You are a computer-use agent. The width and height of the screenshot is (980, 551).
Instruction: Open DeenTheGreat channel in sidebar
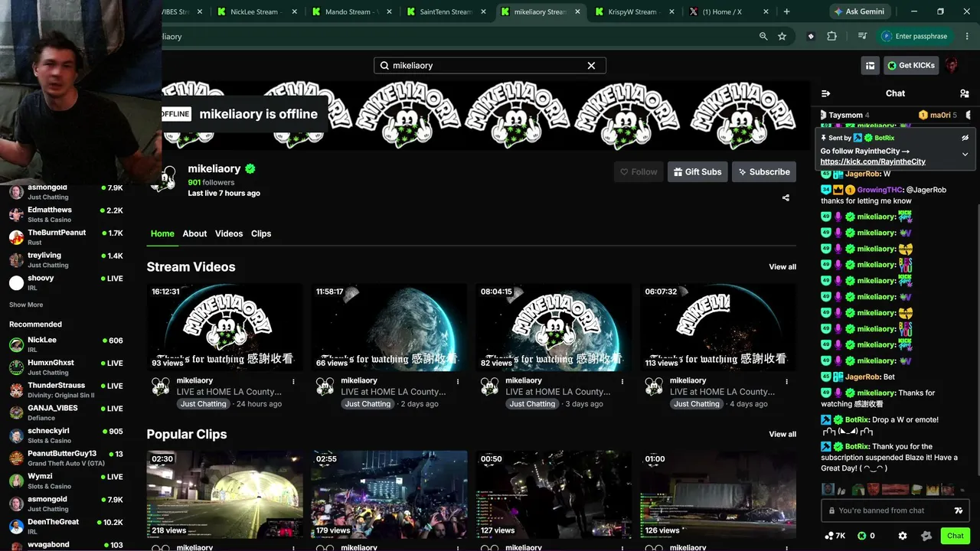pos(67,527)
